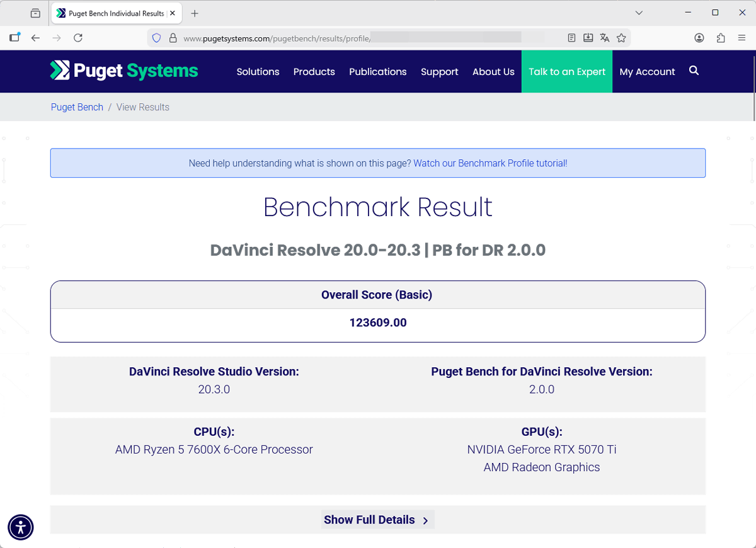
Task: Select the Publications menu item
Action: point(377,72)
